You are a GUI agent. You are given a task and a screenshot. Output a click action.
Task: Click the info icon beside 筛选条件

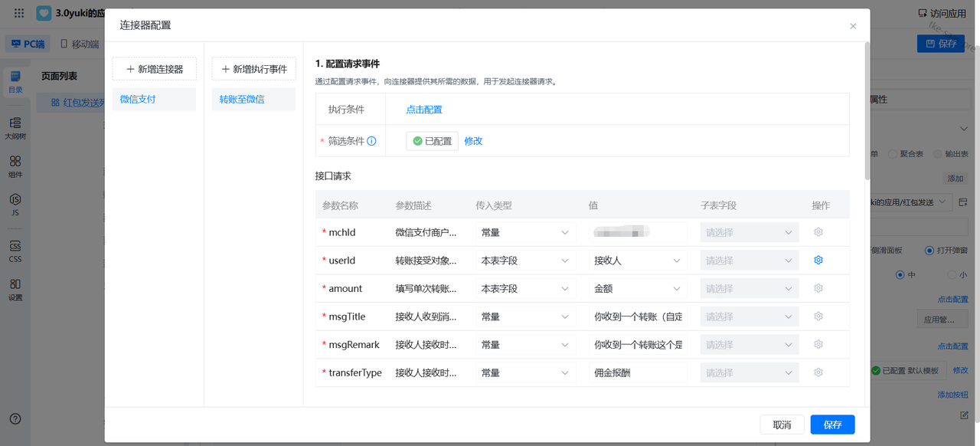pos(371,141)
